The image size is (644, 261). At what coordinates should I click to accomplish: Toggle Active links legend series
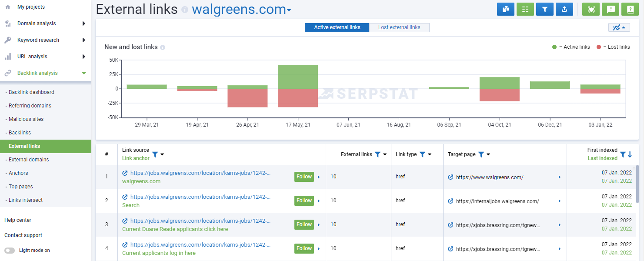click(x=571, y=47)
